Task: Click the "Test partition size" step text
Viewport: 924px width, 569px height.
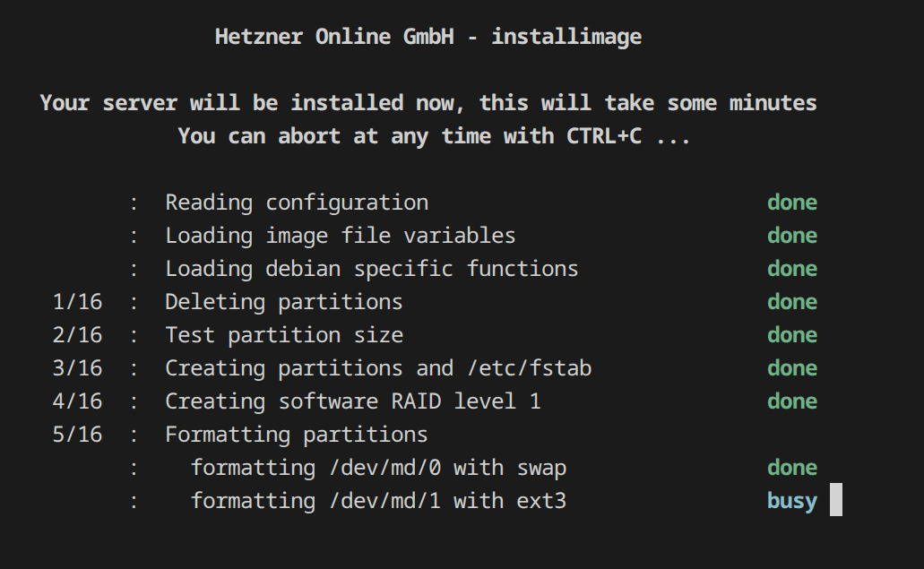Action: [x=283, y=335]
